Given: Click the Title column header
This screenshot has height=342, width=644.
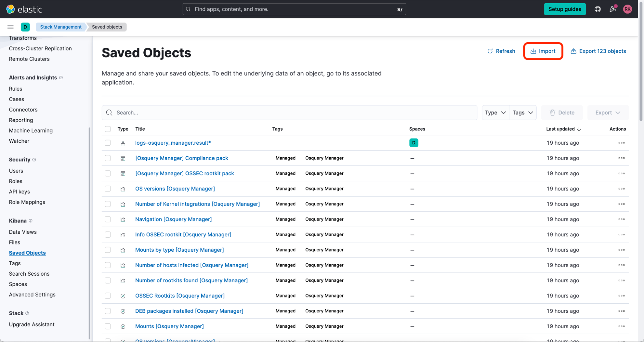Looking at the screenshot, I should click(x=140, y=129).
